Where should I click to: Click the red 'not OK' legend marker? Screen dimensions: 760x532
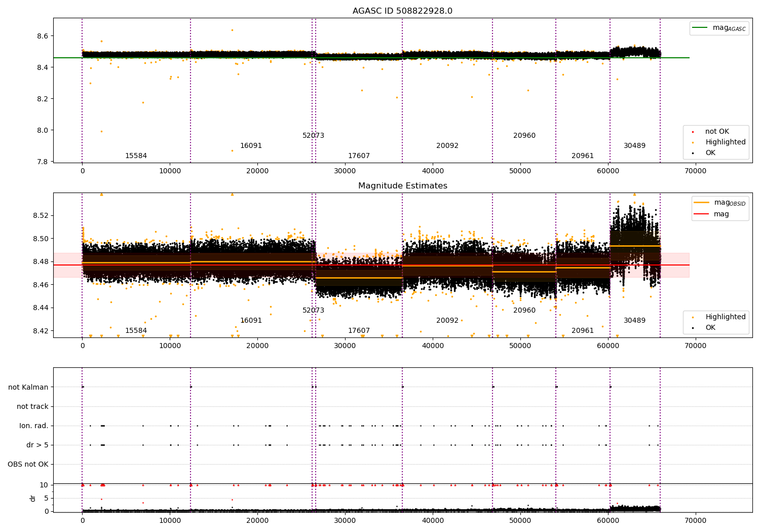tap(693, 132)
